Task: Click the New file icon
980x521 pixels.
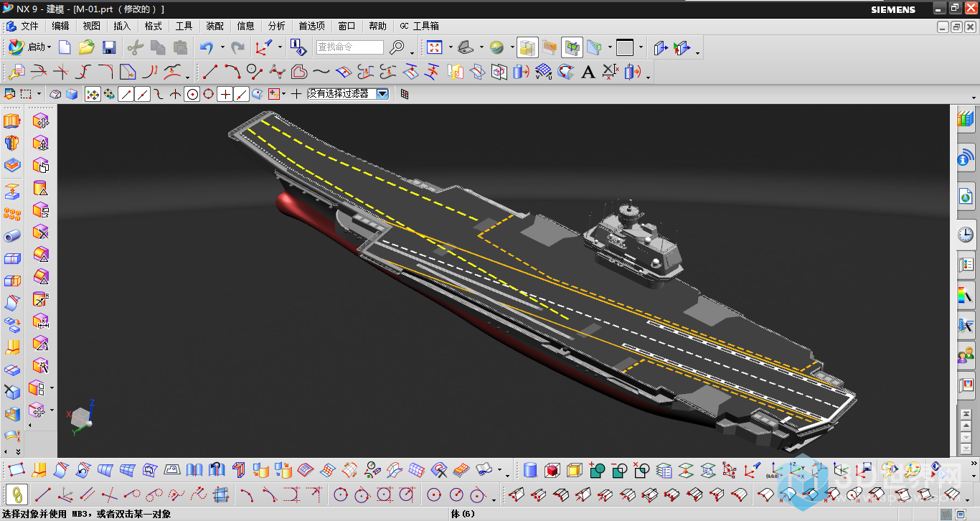Action: point(65,47)
